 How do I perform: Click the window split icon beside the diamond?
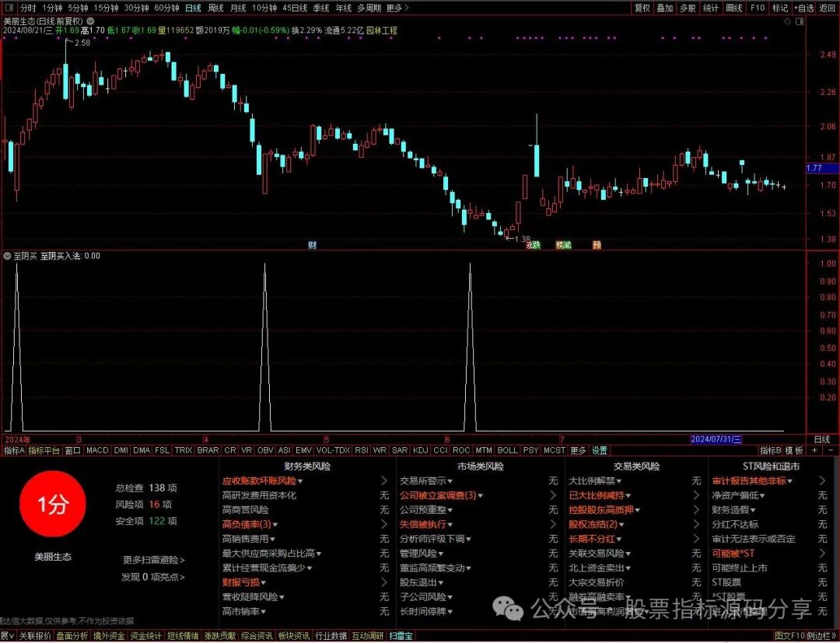tap(800, 22)
